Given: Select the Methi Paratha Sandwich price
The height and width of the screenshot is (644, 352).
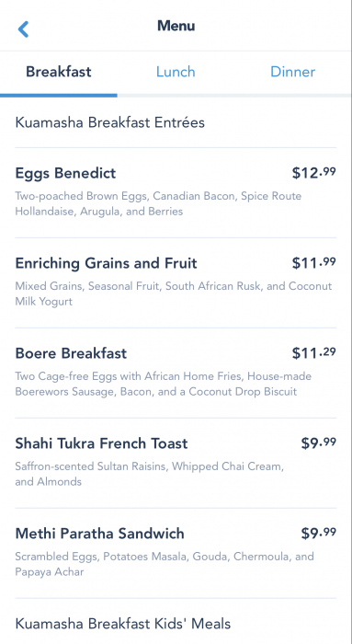Looking at the screenshot, I should (x=318, y=533).
